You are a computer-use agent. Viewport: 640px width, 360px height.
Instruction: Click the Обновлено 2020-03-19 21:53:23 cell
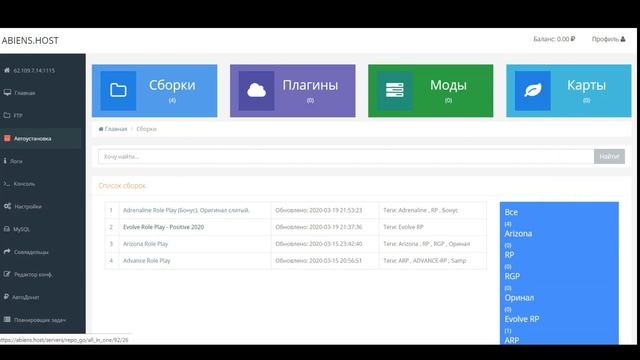325,210
